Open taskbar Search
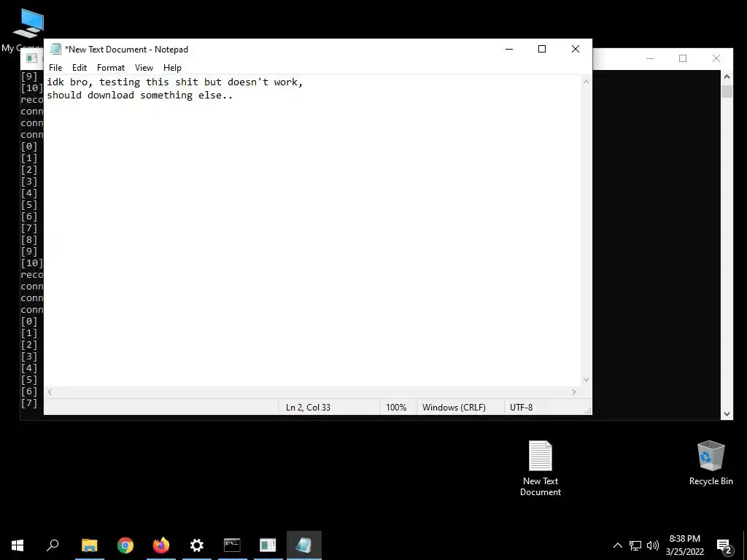747x560 pixels. coord(53,545)
